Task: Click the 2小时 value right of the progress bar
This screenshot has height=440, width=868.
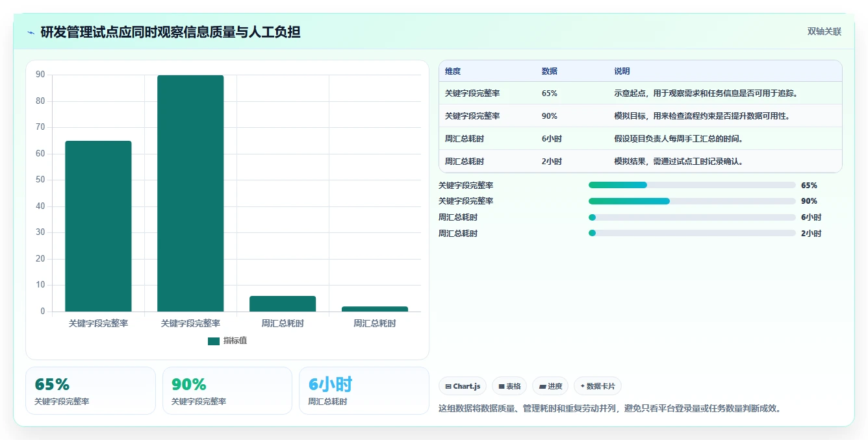Action: [x=811, y=234]
